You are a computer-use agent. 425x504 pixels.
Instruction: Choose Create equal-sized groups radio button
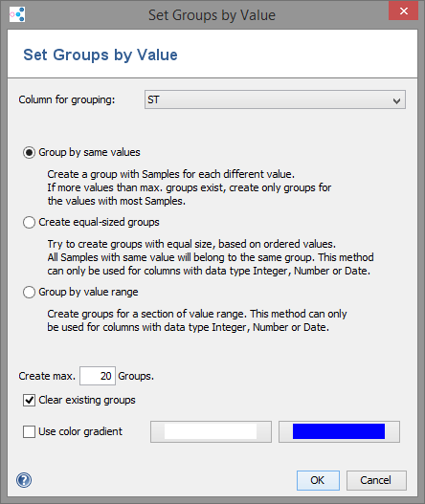click(29, 222)
